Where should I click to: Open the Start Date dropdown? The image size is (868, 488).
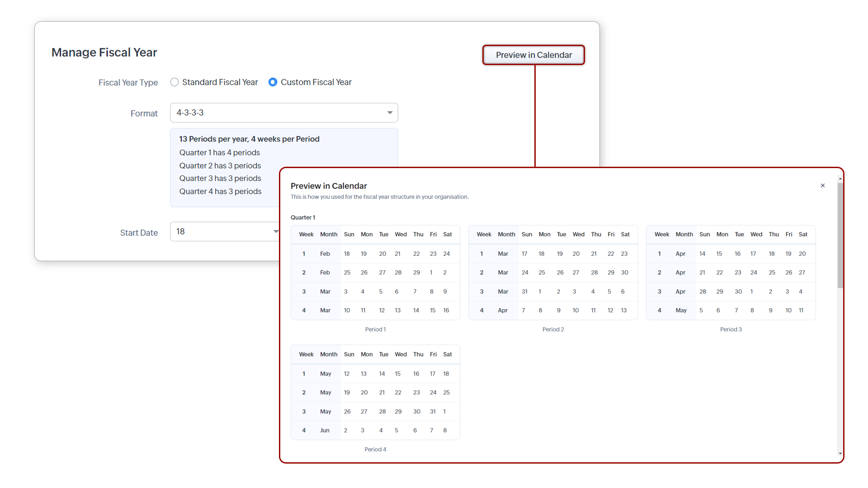click(222, 231)
